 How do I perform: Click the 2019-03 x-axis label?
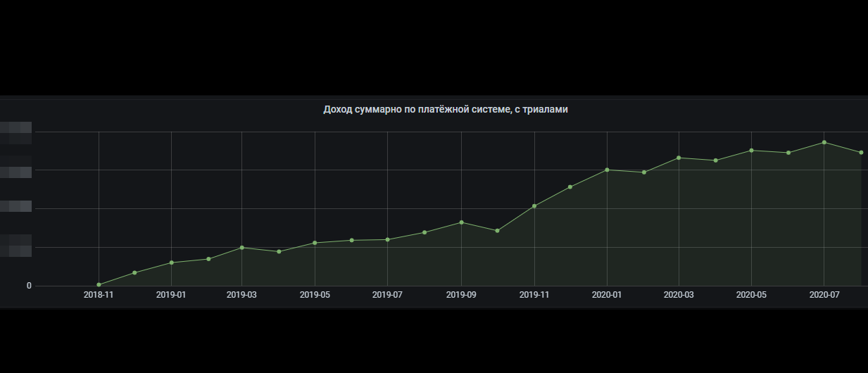241,295
